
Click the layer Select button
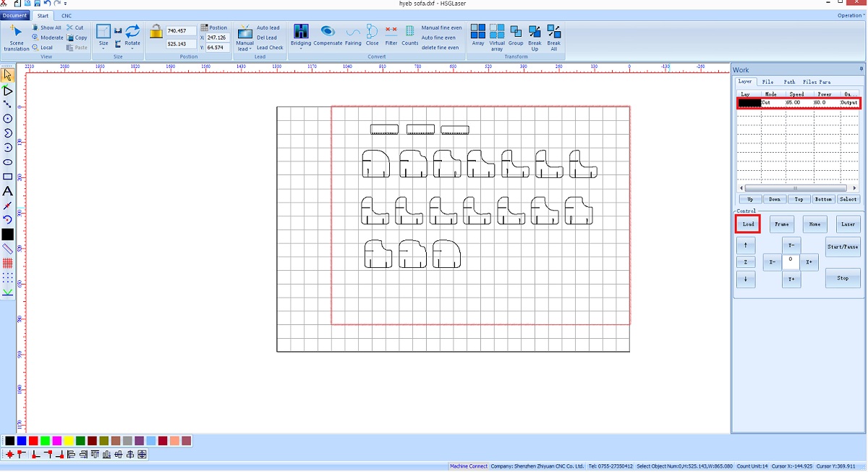pyautogui.click(x=848, y=199)
